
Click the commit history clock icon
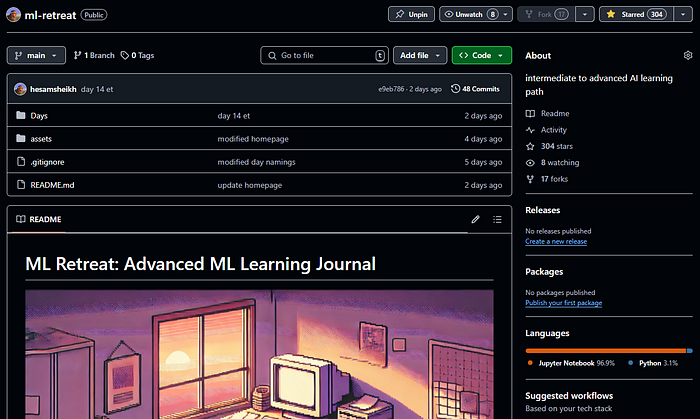click(455, 89)
